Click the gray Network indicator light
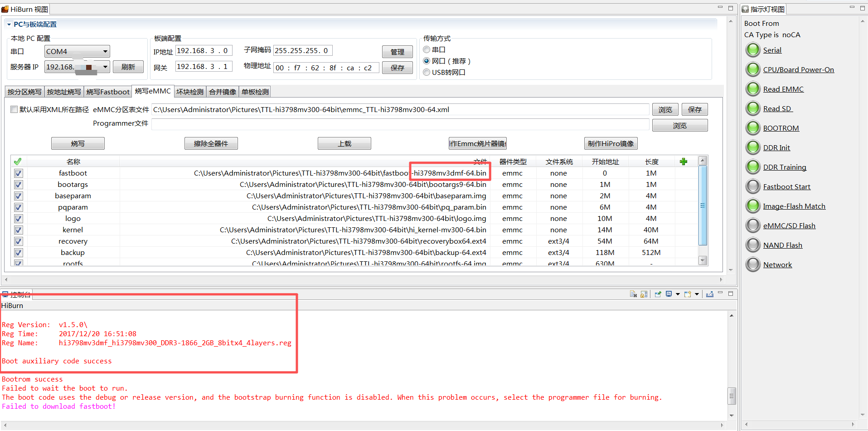 point(753,264)
